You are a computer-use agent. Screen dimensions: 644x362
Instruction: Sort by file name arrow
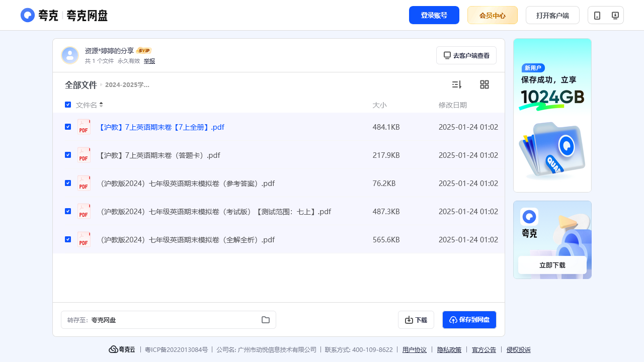coord(101,105)
